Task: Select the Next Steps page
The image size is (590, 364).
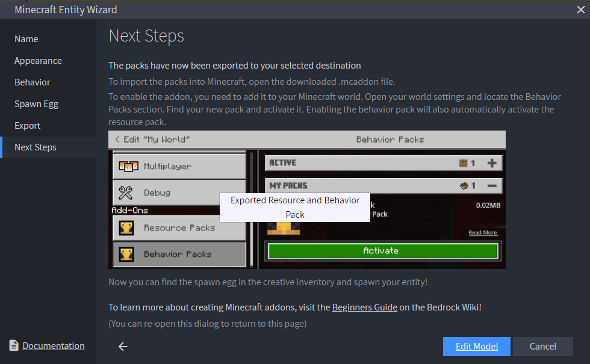Action: coord(48,147)
